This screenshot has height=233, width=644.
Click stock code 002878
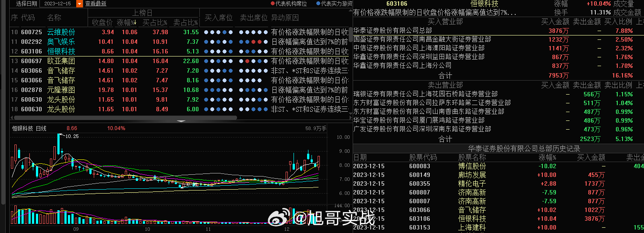point(32,90)
